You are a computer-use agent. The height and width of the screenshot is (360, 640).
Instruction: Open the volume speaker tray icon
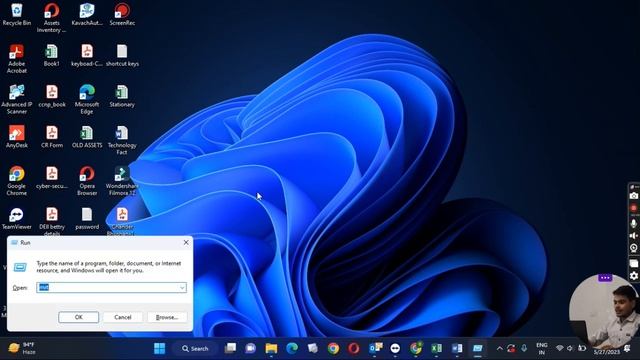click(570, 349)
